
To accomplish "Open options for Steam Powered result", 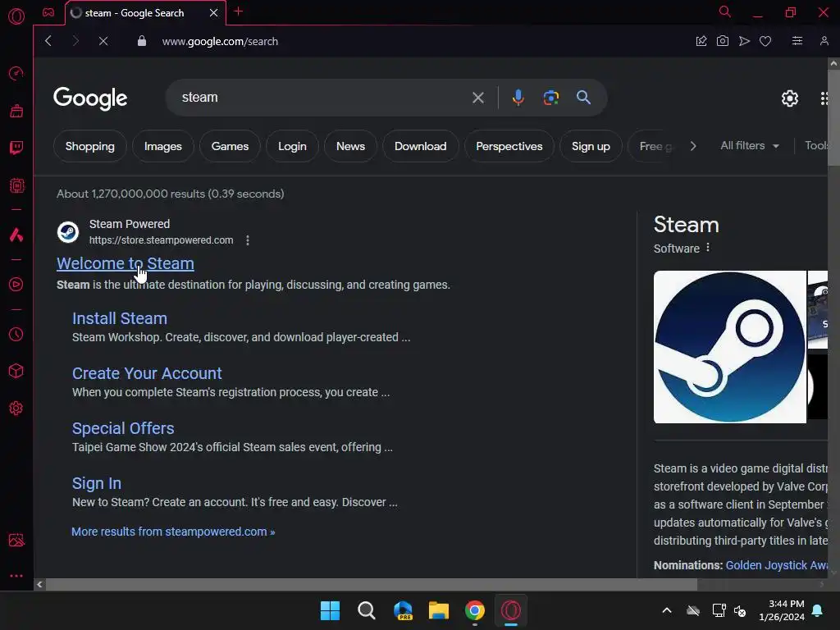I will tap(248, 240).
